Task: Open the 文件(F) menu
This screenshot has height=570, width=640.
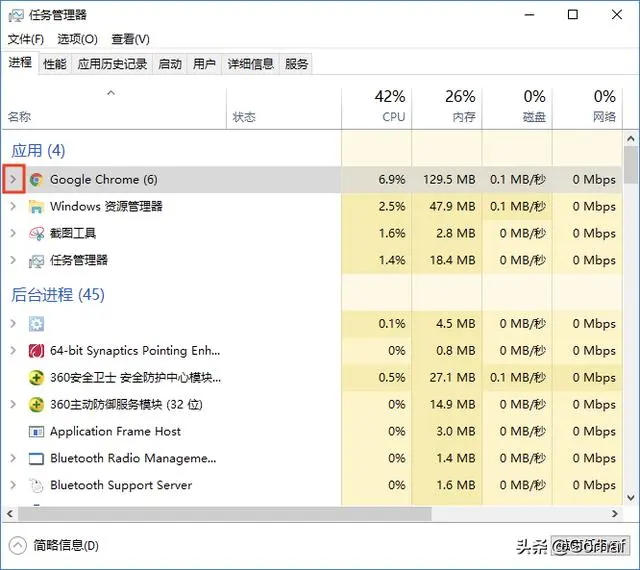Action: tap(26, 39)
